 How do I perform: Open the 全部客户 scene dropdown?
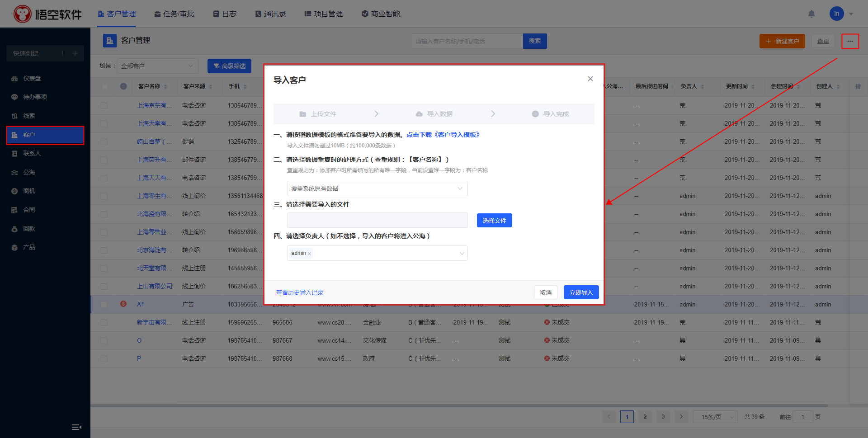pos(157,66)
